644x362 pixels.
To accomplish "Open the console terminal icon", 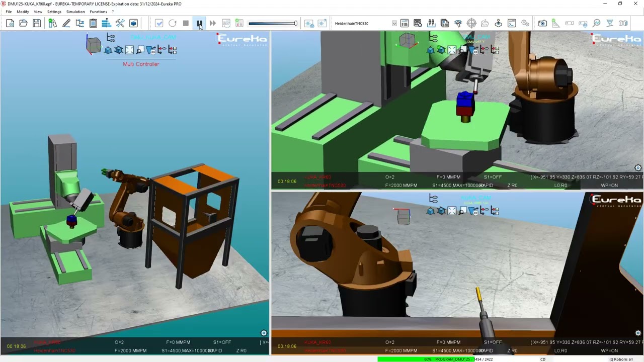I will [x=512, y=23].
